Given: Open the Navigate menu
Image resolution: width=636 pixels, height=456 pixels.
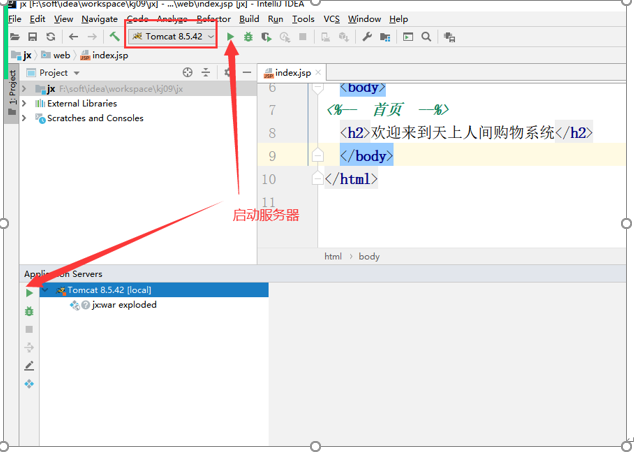Looking at the screenshot, I should (x=99, y=19).
